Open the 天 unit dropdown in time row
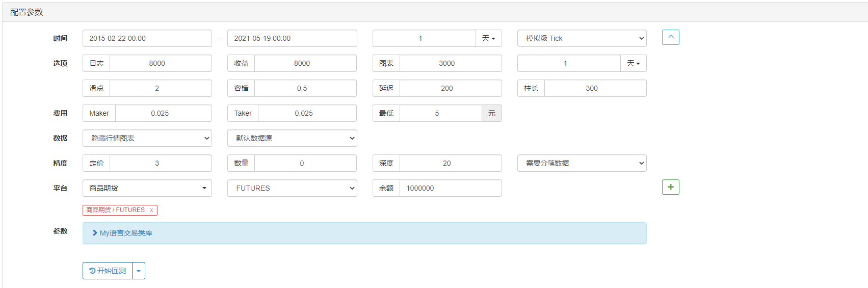The height and width of the screenshot is (288, 868). [x=489, y=38]
